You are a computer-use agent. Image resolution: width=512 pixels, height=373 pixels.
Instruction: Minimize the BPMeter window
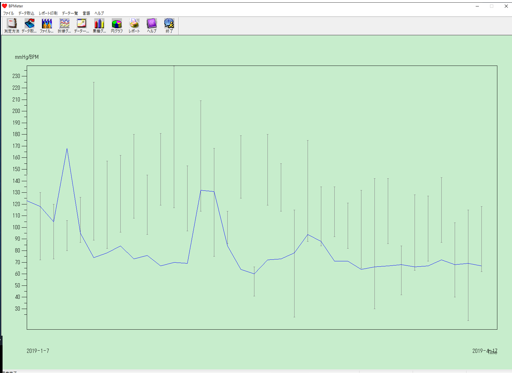click(477, 6)
